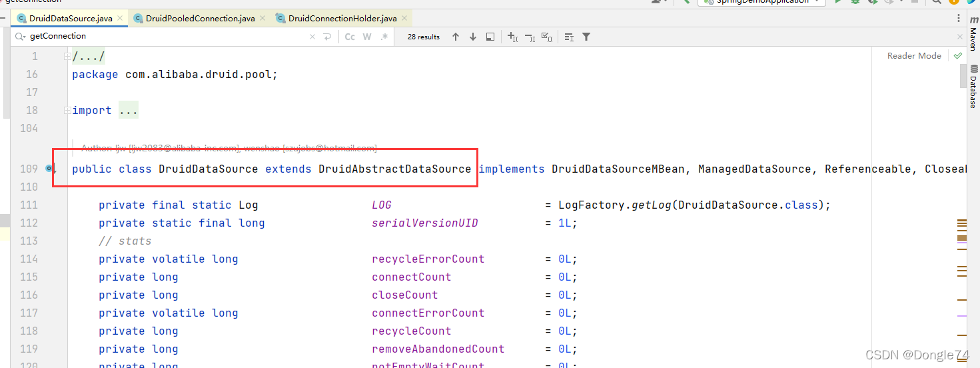The width and height of the screenshot is (980, 368).
Task: Toggle Regex (.*) search option
Action: point(384,37)
